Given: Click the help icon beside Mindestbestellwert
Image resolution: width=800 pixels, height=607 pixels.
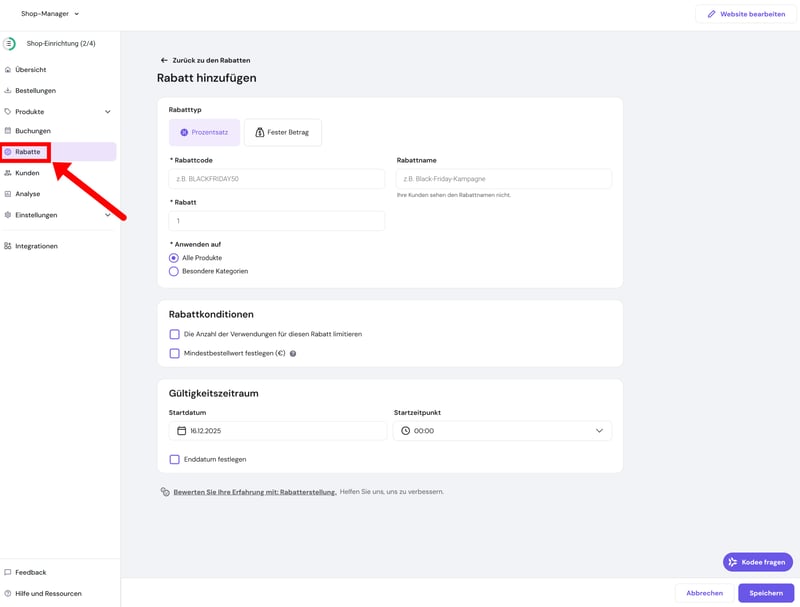Looking at the screenshot, I should 293,353.
